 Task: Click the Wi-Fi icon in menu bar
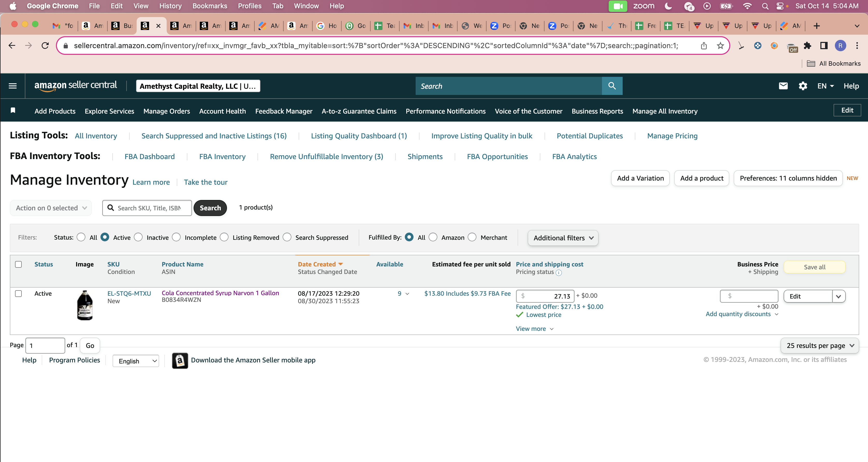click(x=747, y=6)
